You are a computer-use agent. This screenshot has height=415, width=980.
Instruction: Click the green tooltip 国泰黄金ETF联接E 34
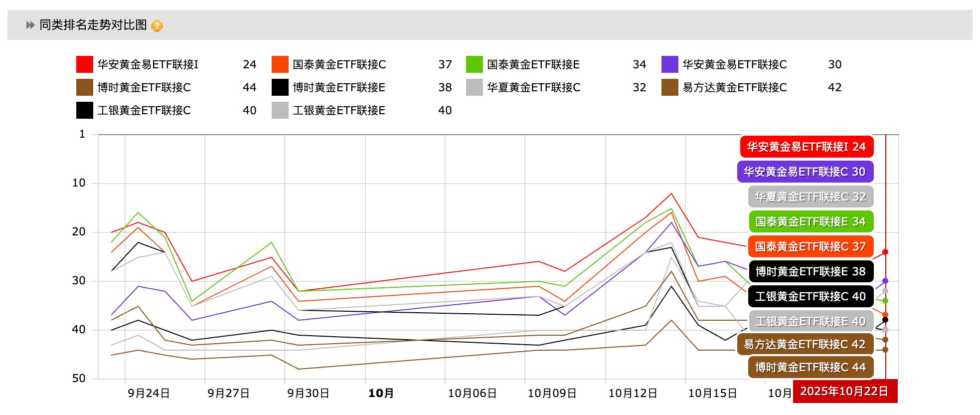(x=811, y=221)
